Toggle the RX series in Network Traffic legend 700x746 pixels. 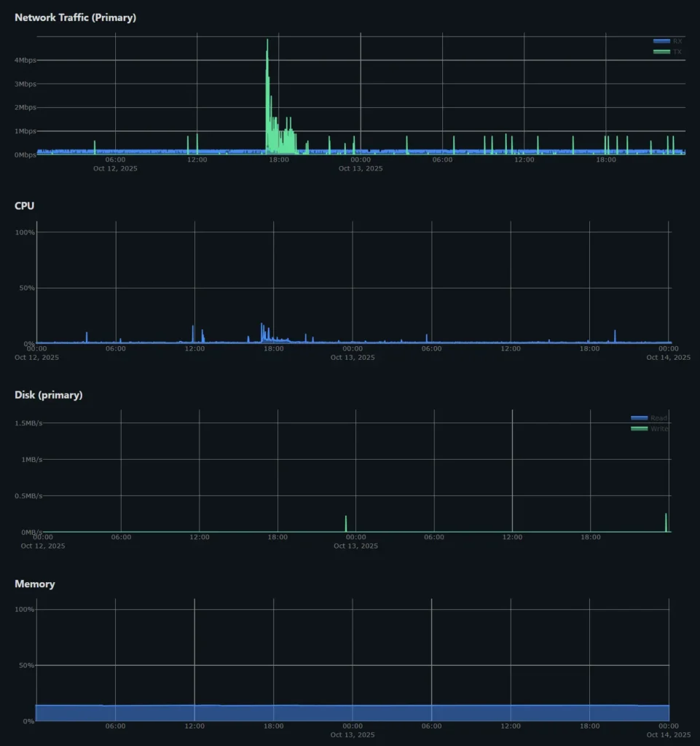[x=677, y=42]
